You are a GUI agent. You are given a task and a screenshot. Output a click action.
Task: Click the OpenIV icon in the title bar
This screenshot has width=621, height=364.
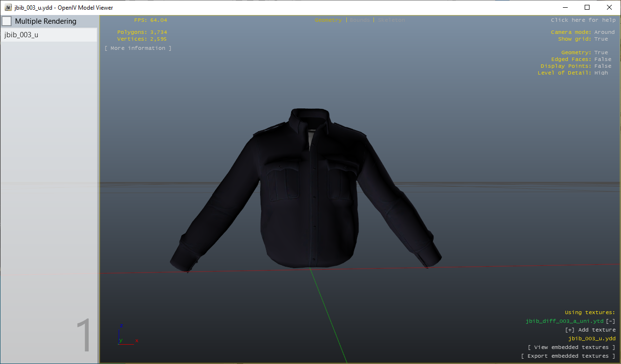7,7
